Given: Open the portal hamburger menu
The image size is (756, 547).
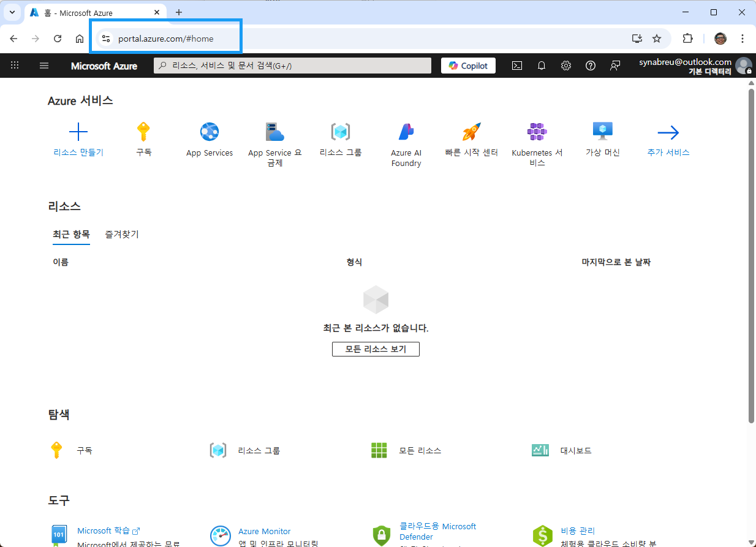Looking at the screenshot, I should [44, 66].
